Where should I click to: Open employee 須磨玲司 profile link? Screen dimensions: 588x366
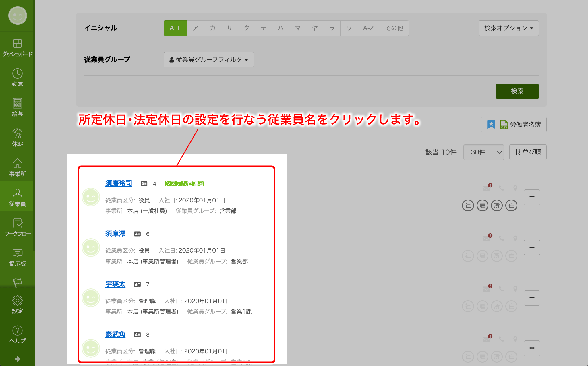(x=119, y=183)
